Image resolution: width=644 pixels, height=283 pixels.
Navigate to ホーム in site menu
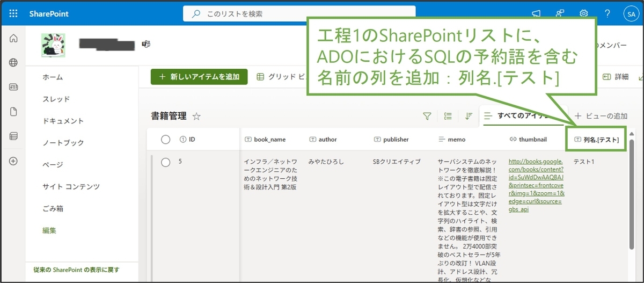click(53, 77)
